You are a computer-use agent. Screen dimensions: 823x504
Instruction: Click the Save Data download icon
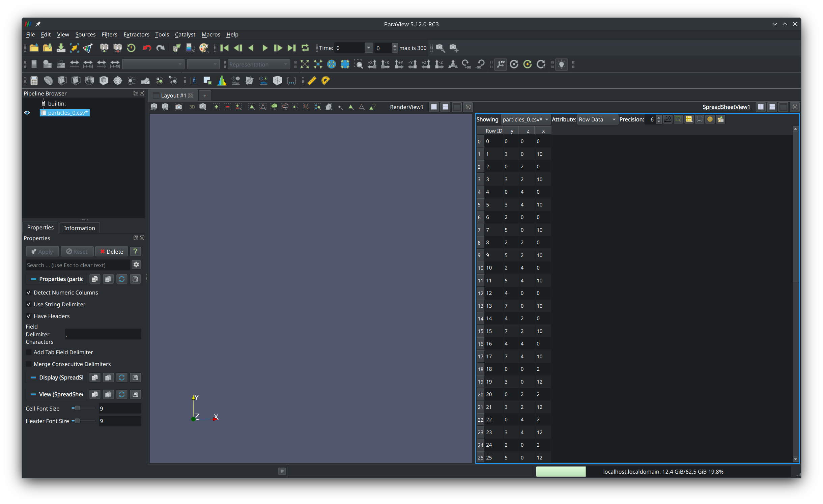[x=61, y=48]
